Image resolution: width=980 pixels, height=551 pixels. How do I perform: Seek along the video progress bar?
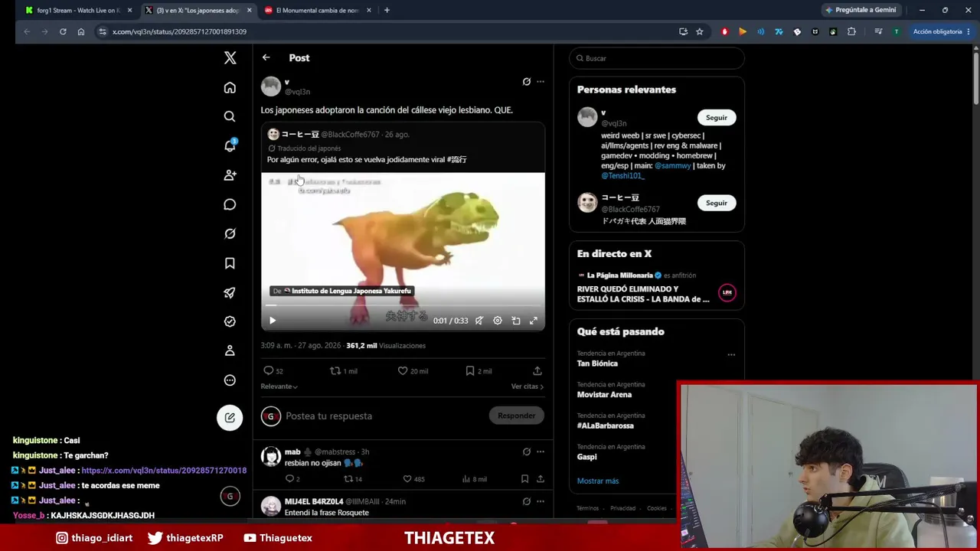[403, 305]
